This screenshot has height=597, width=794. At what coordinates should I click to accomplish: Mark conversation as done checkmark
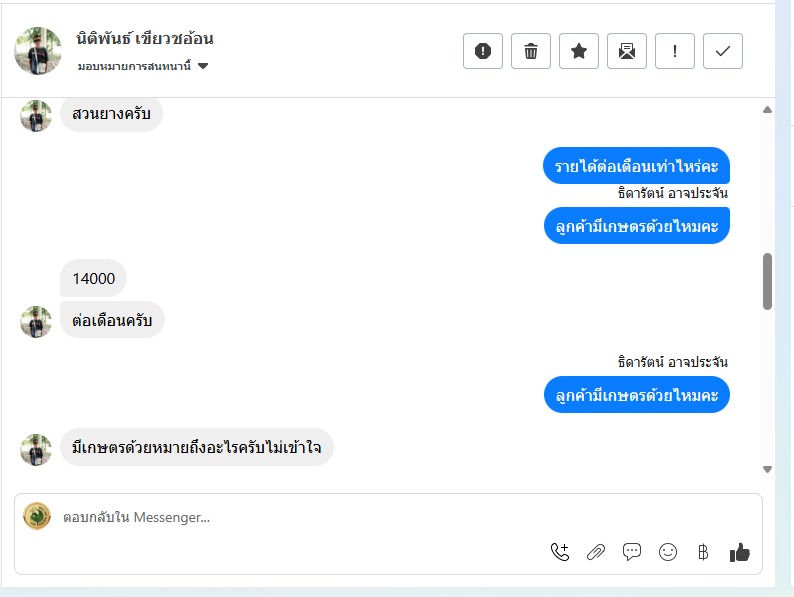(723, 51)
